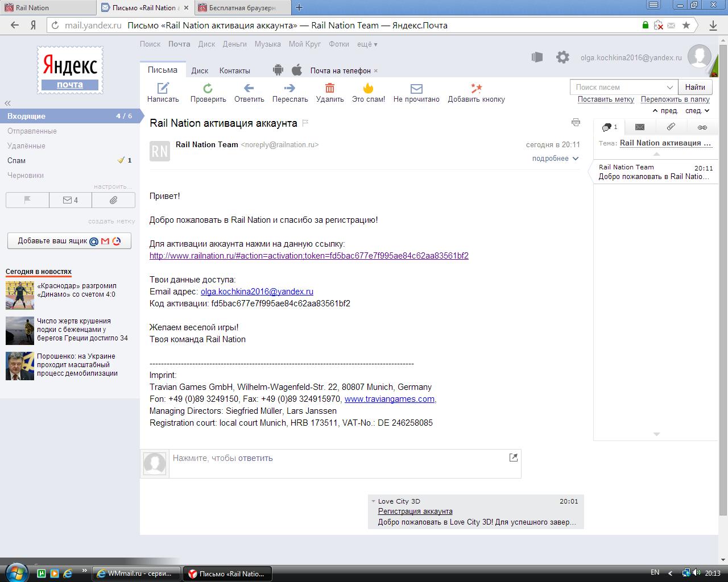Click the Apple app icon
The height and width of the screenshot is (582, 728).
pyautogui.click(x=297, y=70)
